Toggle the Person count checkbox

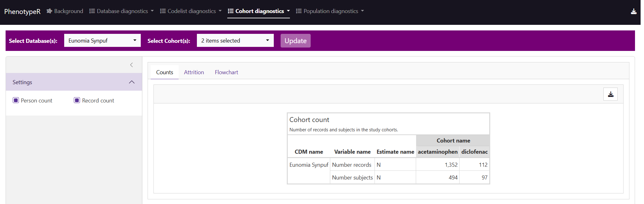tap(16, 100)
